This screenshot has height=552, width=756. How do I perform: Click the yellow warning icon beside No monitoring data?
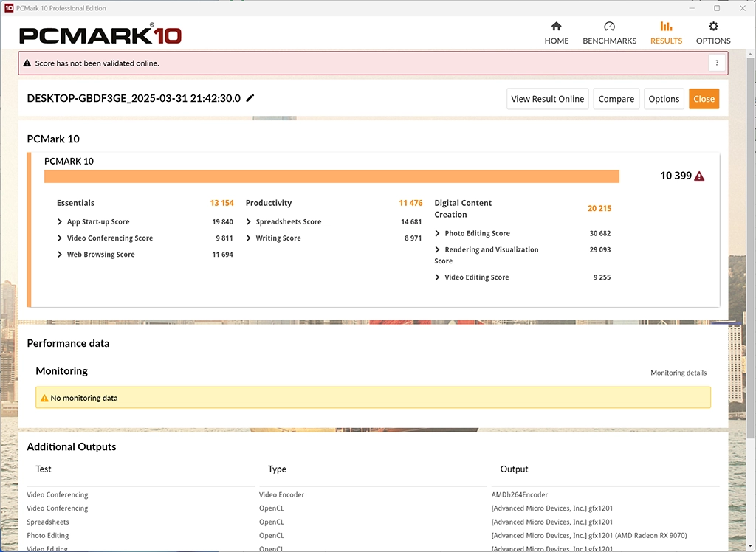point(44,398)
